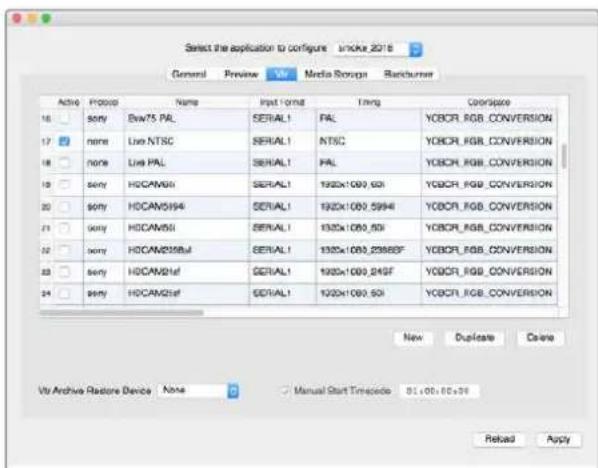
Task: Open the Backburner tab
Action: 408,74
